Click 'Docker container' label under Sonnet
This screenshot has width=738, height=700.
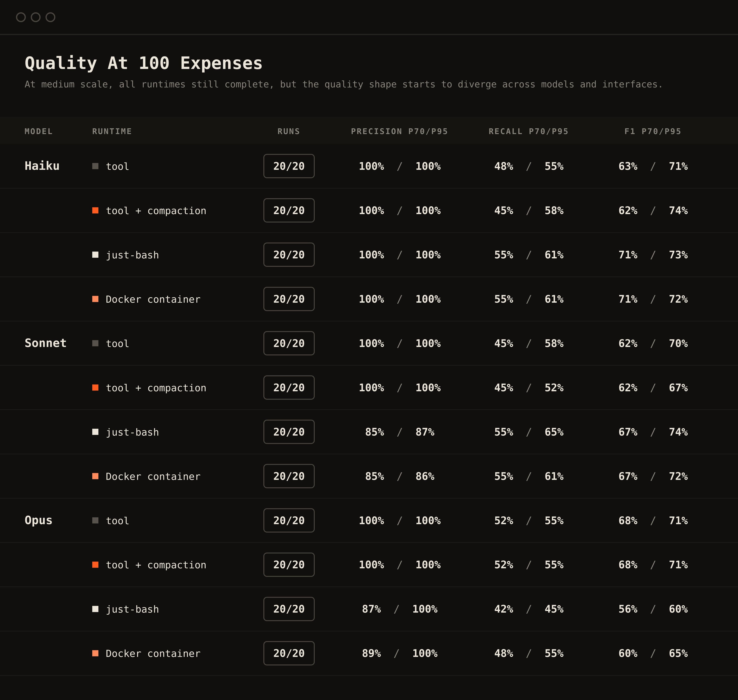(x=153, y=476)
